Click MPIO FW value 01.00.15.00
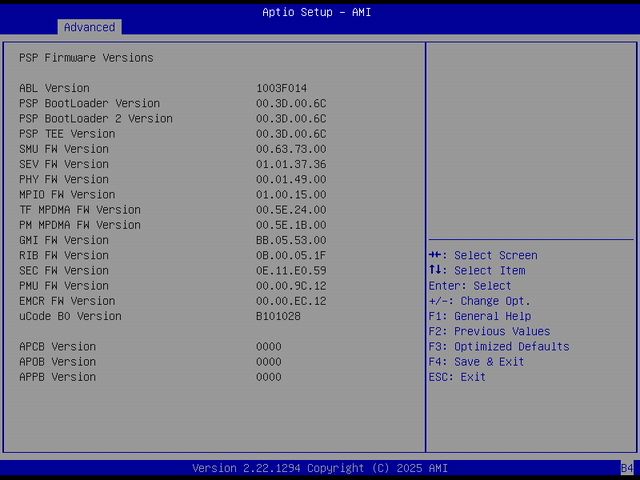The height and width of the screenshot is (480, 640). click(x=291, y=195)
